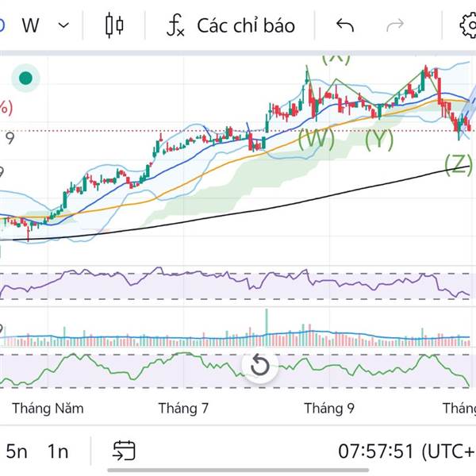Switch to the 1n time range
Screen dimensions: 476x476
coord(57,451)
